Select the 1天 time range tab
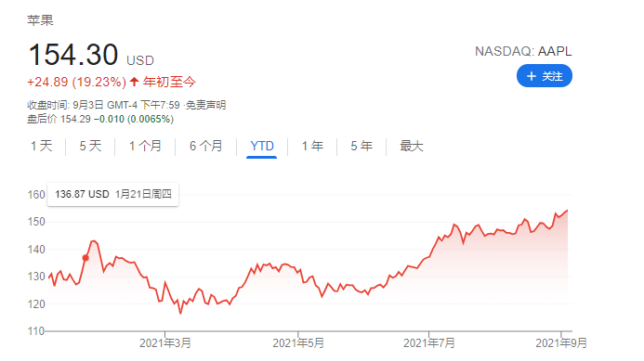 click(42, 146)
